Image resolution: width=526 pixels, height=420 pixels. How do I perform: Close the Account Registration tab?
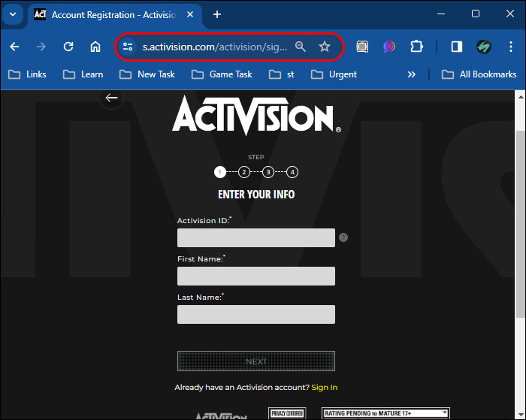point(190,14)
